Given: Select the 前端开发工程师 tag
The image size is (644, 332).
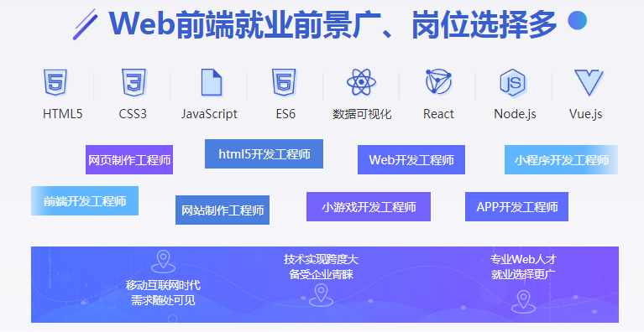Looking at the screenshot, I should pos(85,201).
